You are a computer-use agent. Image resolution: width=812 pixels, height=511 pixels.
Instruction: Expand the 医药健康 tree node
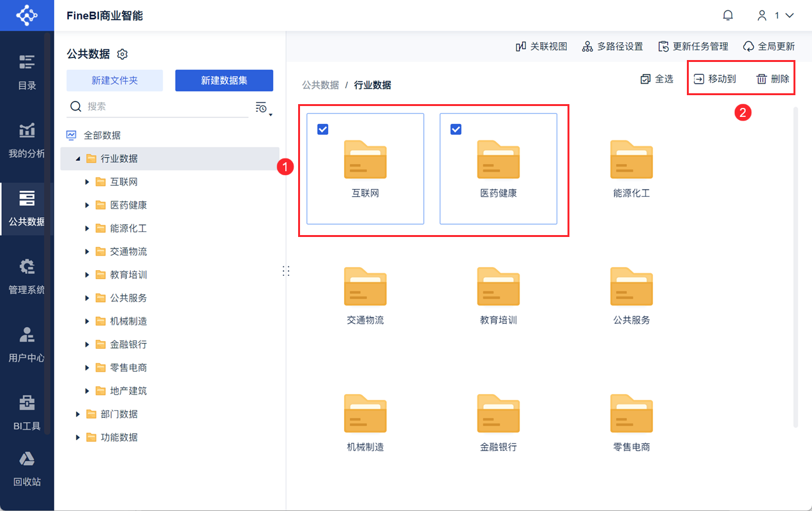click(x=87, y=205)
